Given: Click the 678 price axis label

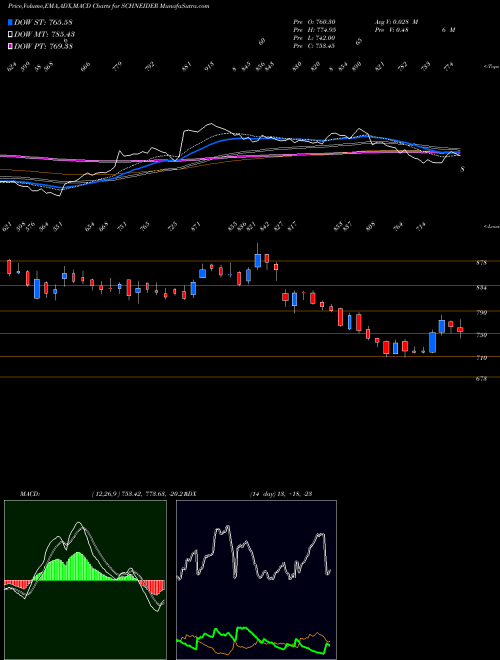Looking at the screenshot, I should point(481,379).
